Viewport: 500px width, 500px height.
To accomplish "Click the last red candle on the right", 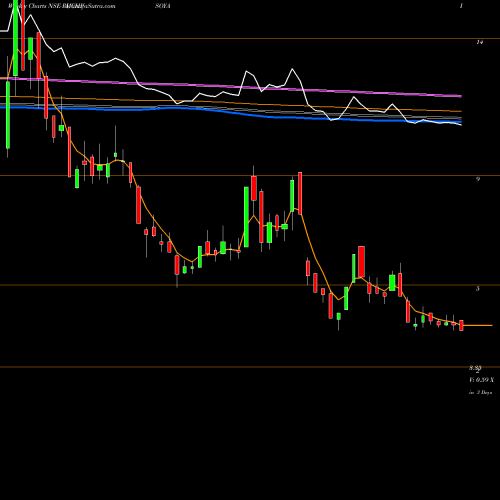I will click(461, 325).
